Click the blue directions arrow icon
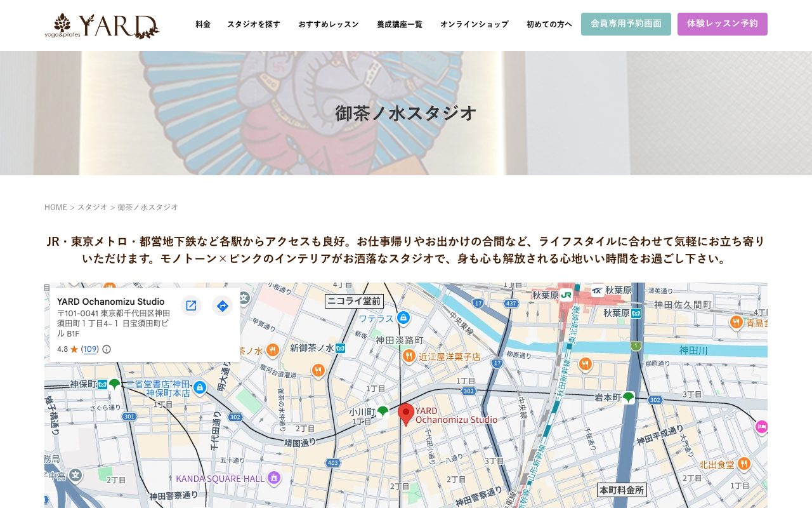Screen dimensions: 812x508 222,306
